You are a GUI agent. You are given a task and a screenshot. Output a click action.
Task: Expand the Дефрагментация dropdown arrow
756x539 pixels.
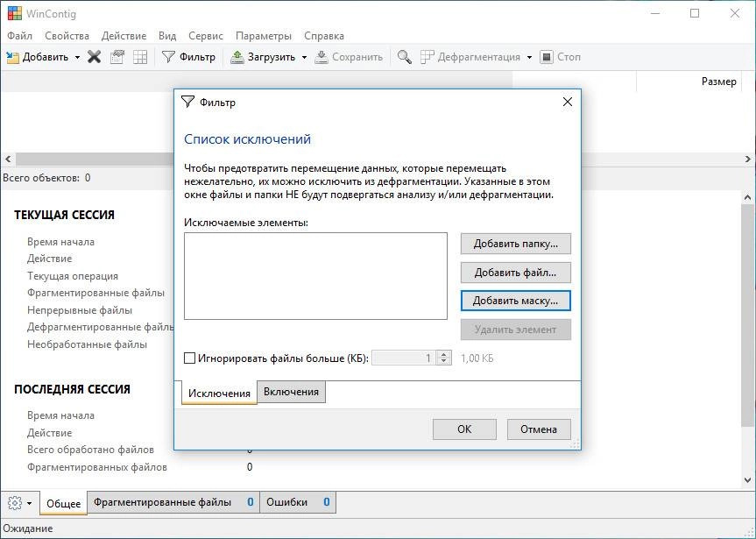pos(529,57)
